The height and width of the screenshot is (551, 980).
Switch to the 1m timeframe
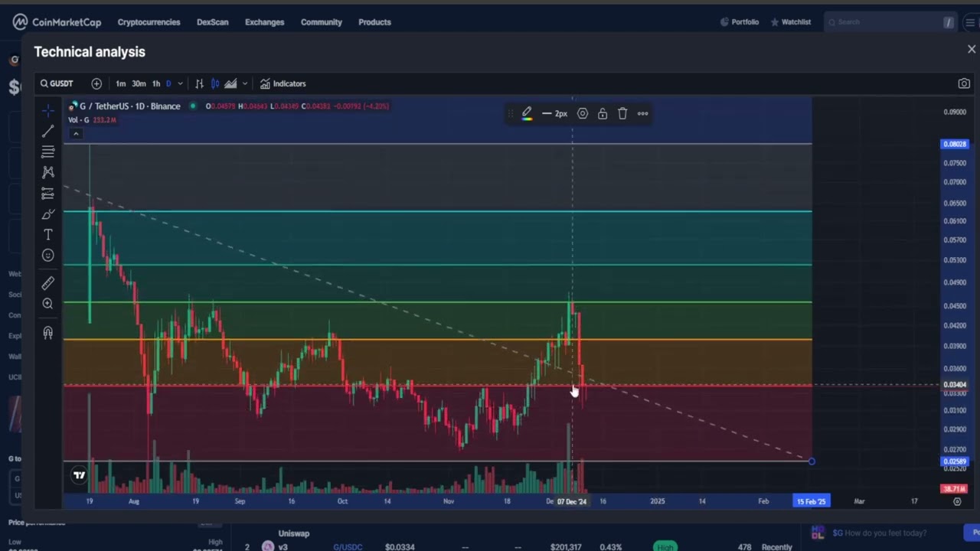click(x=120, y=83)
